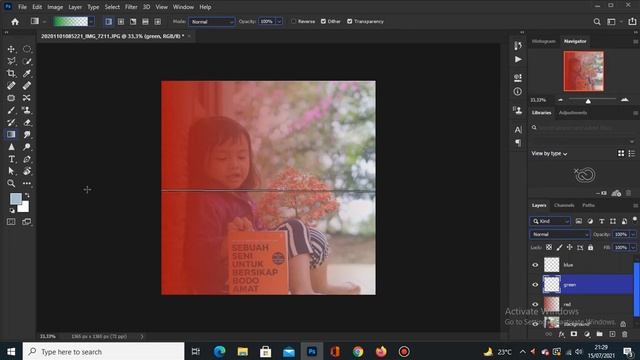
Task: Hide the green layer
Action: pos(535,284)
